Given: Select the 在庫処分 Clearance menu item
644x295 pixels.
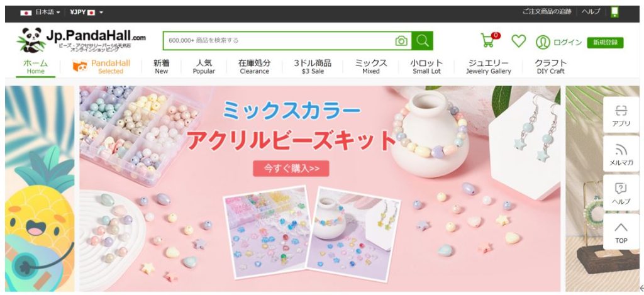Looking at the screenshot, I should click(x=254, y=67).
